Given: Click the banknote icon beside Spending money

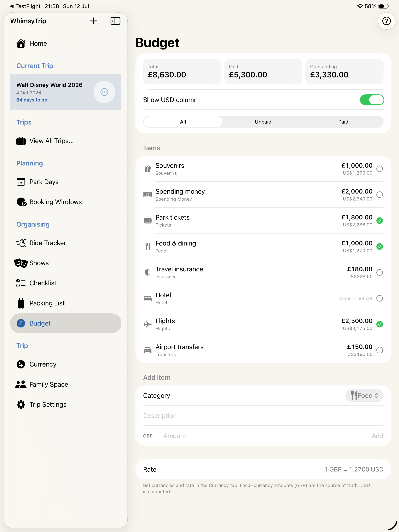Looking at the screenshot, I should [x=148, y=195].
